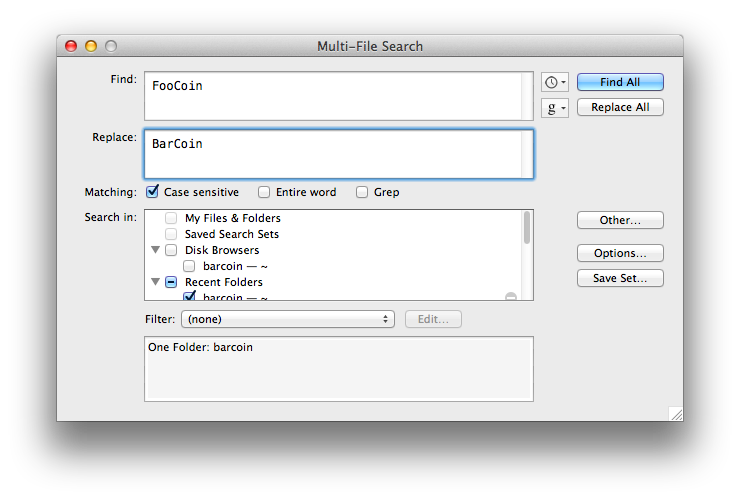Click the Find All button
The width and height of the screenshot is (740, 500).
620,82
